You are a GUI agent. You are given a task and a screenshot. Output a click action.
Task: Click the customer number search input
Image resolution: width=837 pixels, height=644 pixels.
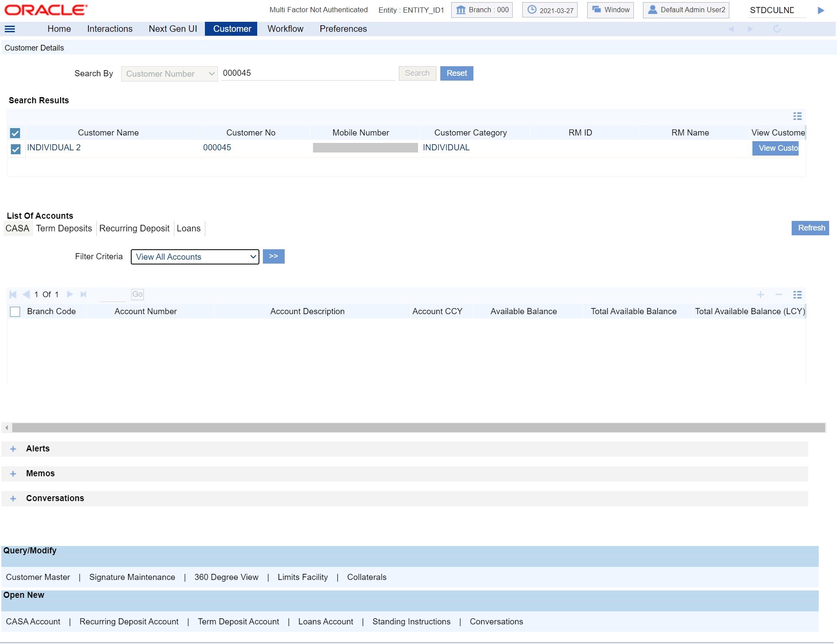pyautogui.click(x=308, y=74)
